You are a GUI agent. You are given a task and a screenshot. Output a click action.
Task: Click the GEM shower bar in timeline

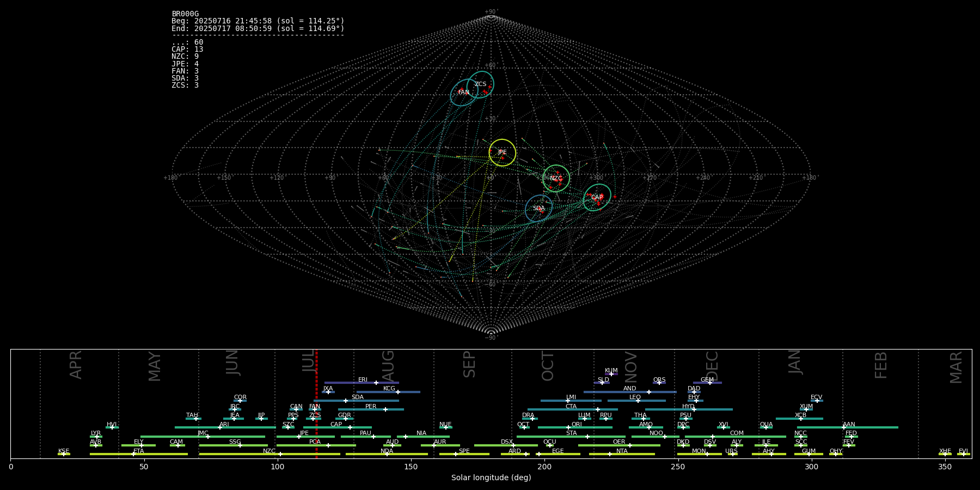(x=707, y=383)
